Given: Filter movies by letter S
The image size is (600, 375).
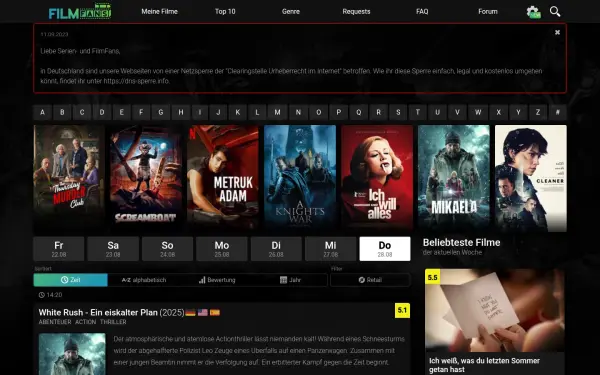Looking at the screenshot, I should (398, 112).
